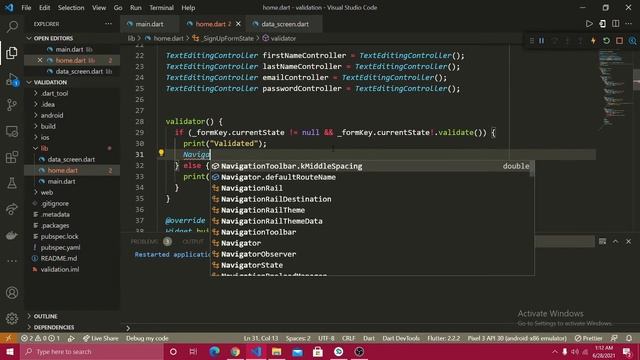
Task: Switch to the Output panel tab
Action: pos(193,242)
